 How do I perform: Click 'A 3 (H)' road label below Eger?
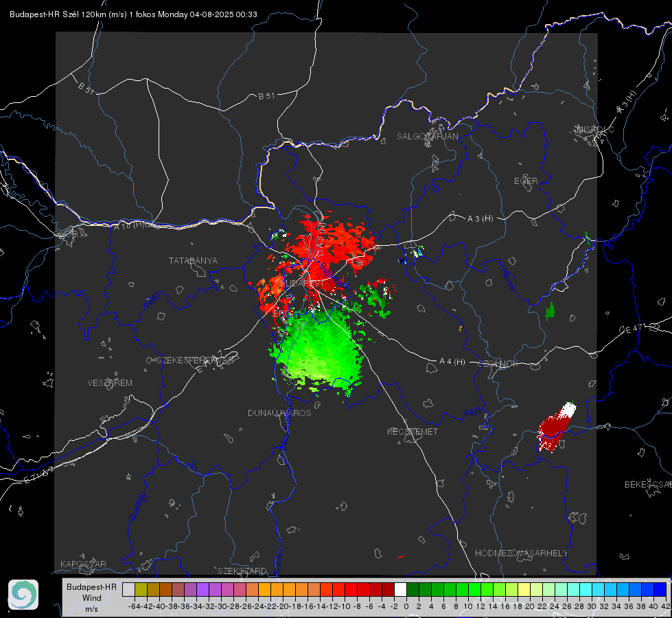click(x=480, y=219)
